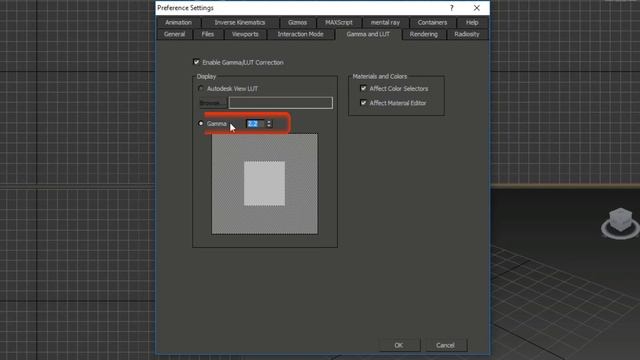Screen dimensions: 640x360
Task: Click the Cancel button
Action: tap(445, 345)
